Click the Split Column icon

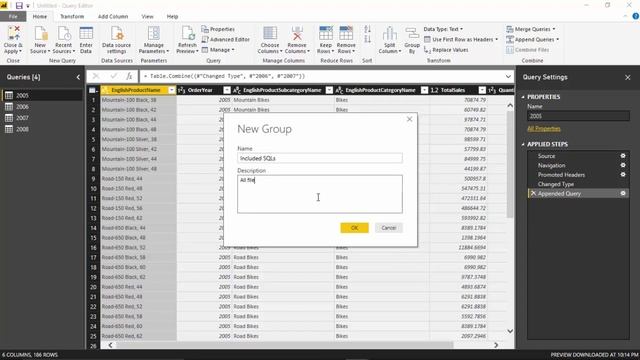click(390, 33)
